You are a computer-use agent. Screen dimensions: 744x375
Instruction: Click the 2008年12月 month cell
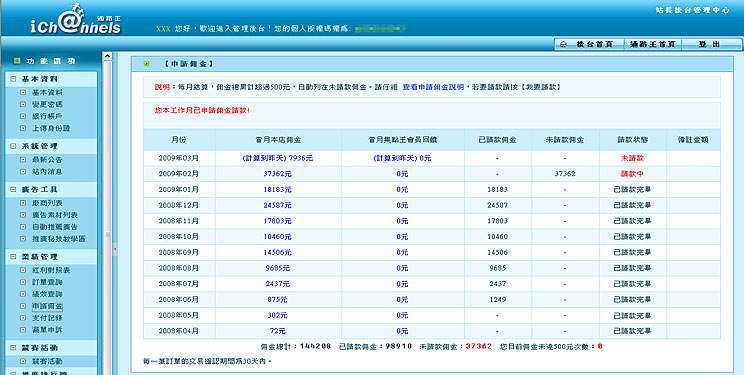tap(179, 205)
